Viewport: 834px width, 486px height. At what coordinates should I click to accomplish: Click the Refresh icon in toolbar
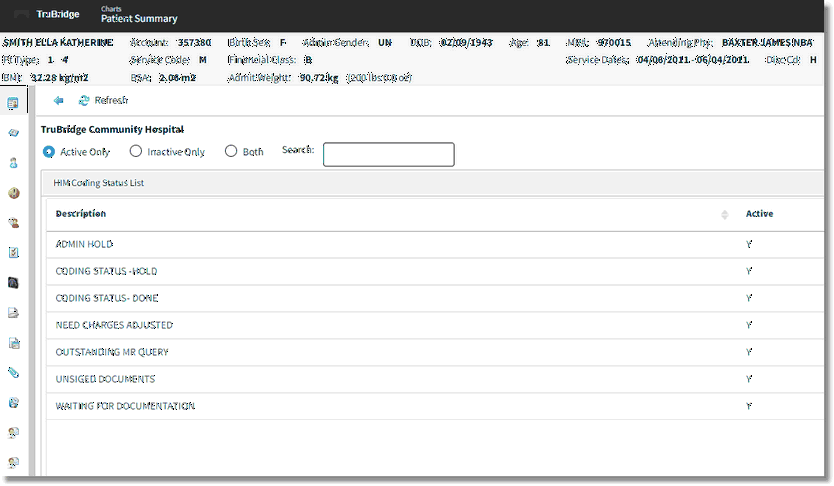[x=84, y=100]
